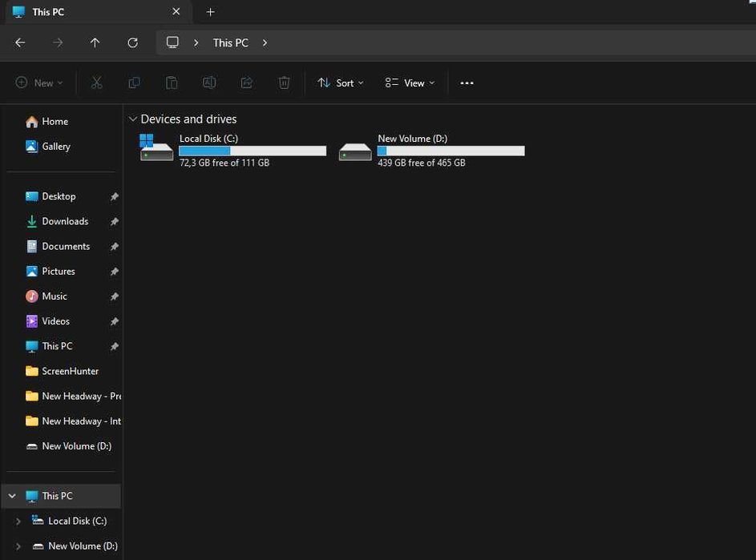Viewport: 756px width, 560px height.
Task: Collapse This PC tree node
Action: [x=12, y=496]
